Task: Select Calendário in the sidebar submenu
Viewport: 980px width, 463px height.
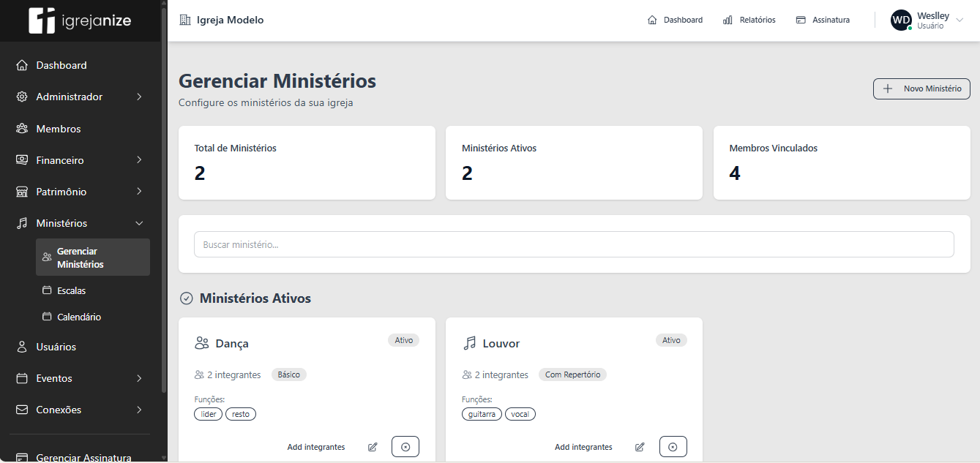Action: (78, 317)
